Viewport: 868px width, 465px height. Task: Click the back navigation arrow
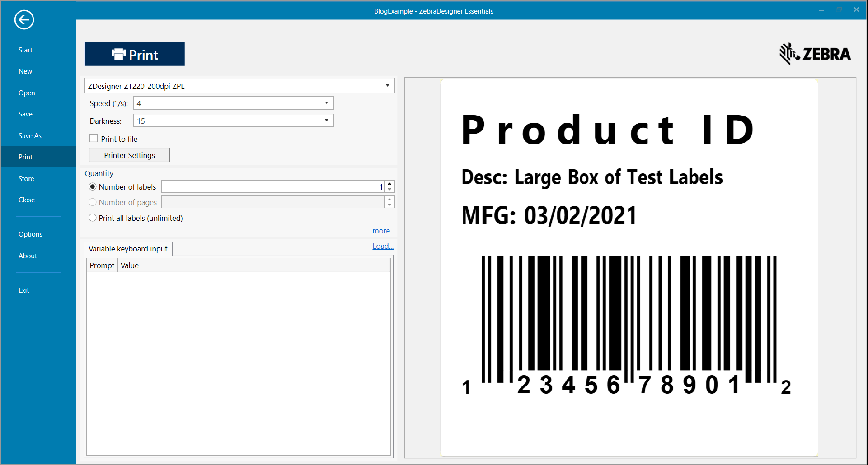24,19
